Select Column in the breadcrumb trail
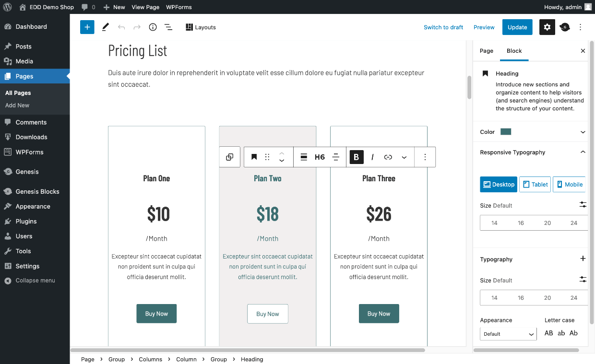Screen dimensions: 595x364 186,359
